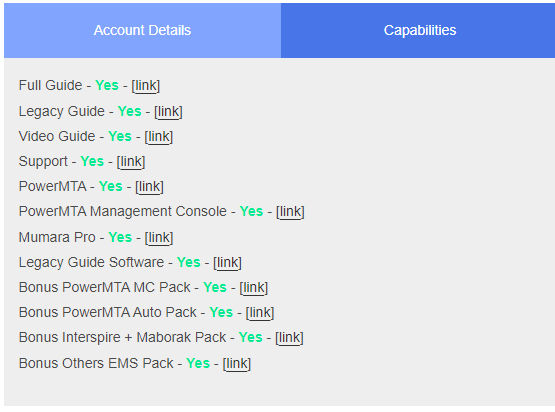This screenshot has height=412, width=555.
Task: Open Bonus PowerMTA MC Pack link
Action: [x=254, y=287]
